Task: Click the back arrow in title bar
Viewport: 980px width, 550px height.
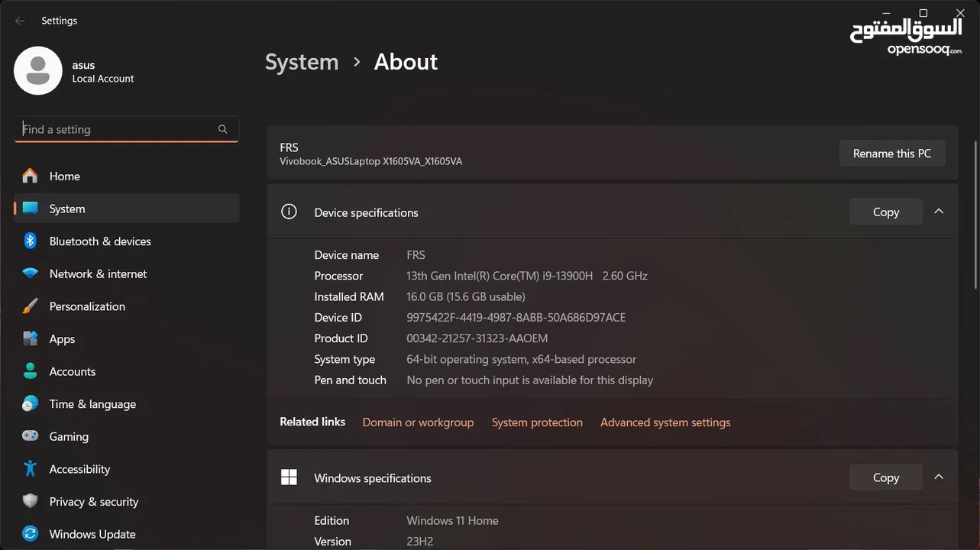Action: tap(20, 21)
